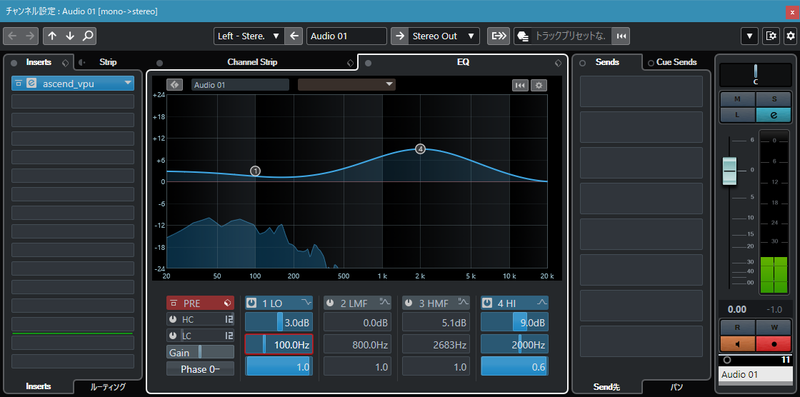Click the Phase 0 button
The width and height of the screenshot is (800, 397).
[200, 369]
